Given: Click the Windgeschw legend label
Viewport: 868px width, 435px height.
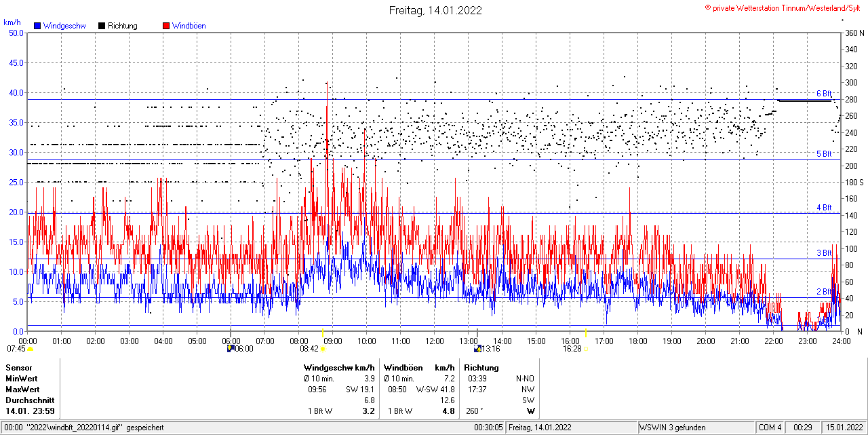Looking at the screenshot, I should [64, 26].
